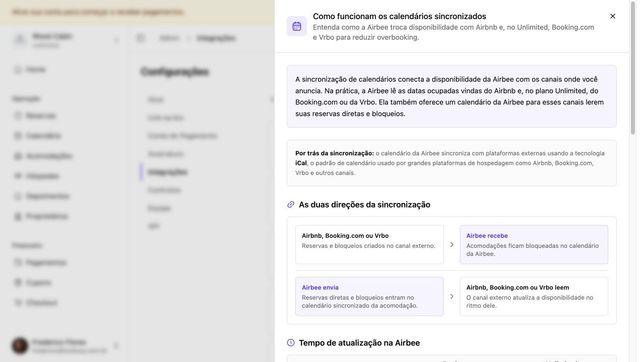Open Pagamentos icon in the background sidebar
Viewport: 644px width, 362px height.
coord(18,262)
